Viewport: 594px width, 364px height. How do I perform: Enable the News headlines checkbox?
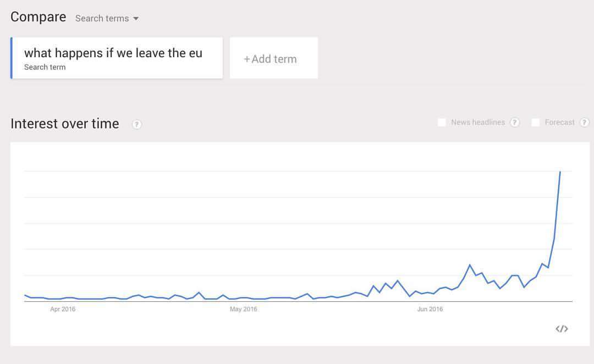pos(442,123)
